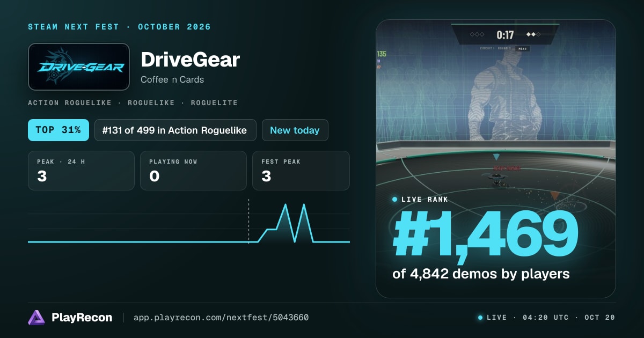Click the 'of 4,842 demos by players' text

481,274
